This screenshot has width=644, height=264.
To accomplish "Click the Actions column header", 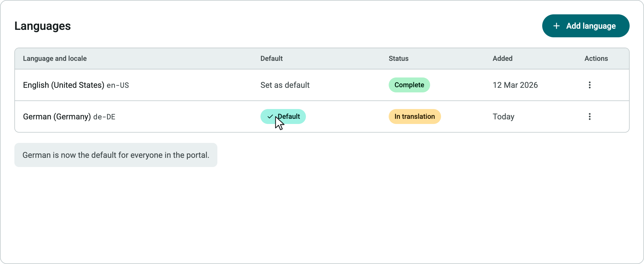I will [596, 59].
